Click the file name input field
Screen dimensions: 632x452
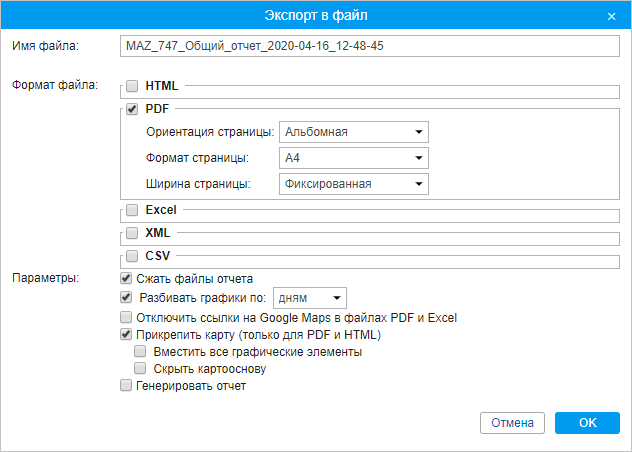tap(368, 46)
